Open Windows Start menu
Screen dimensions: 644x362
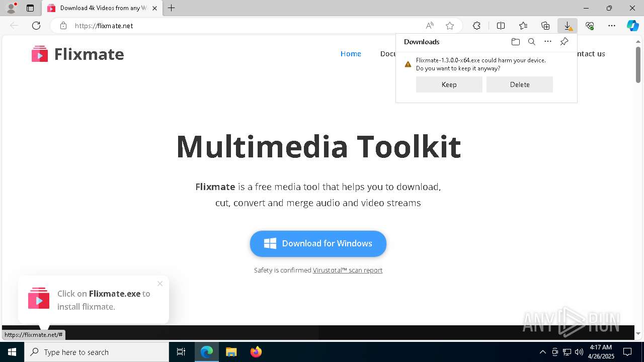pos(12,352)
